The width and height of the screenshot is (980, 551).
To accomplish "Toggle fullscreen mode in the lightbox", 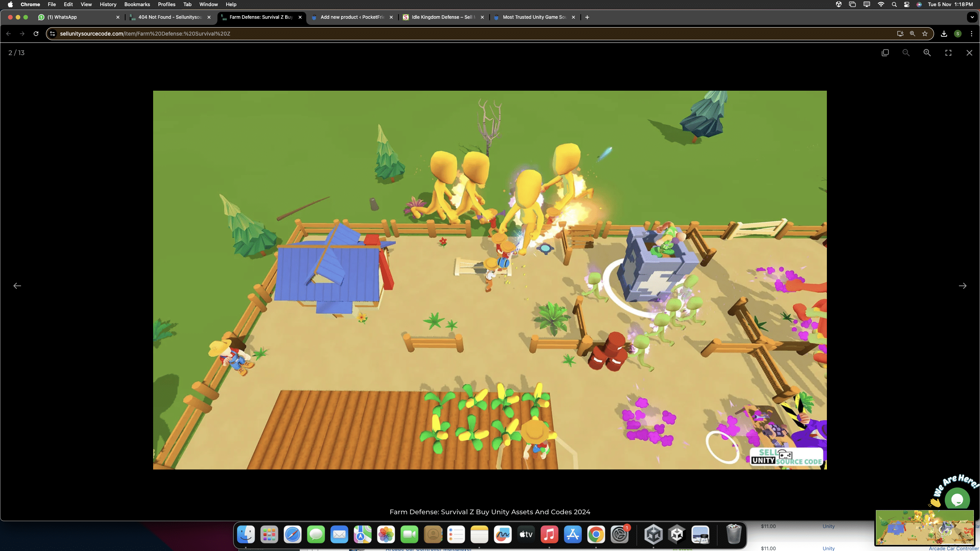I will 948,53.
